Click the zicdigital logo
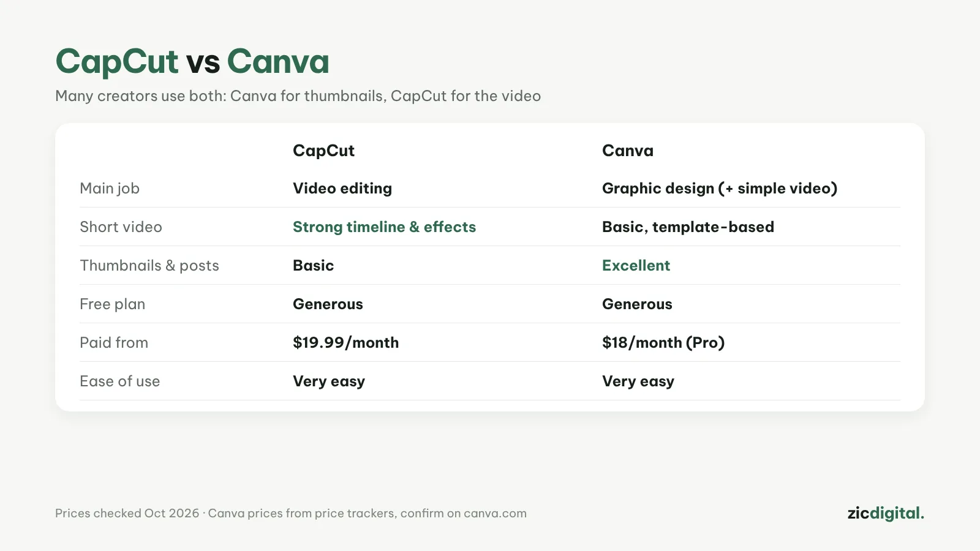 (x=886, y=513)
